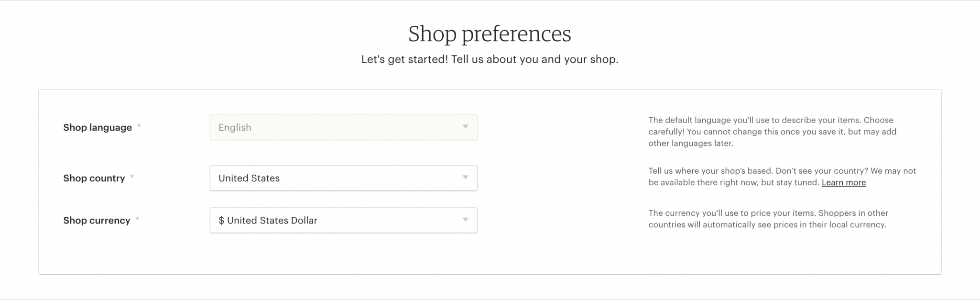Image resolution: width=980 pixels, height=301 pixels.
Task: Click the language dropdown arrow icon
Action: pyautogui.click(x=464, y=127)
